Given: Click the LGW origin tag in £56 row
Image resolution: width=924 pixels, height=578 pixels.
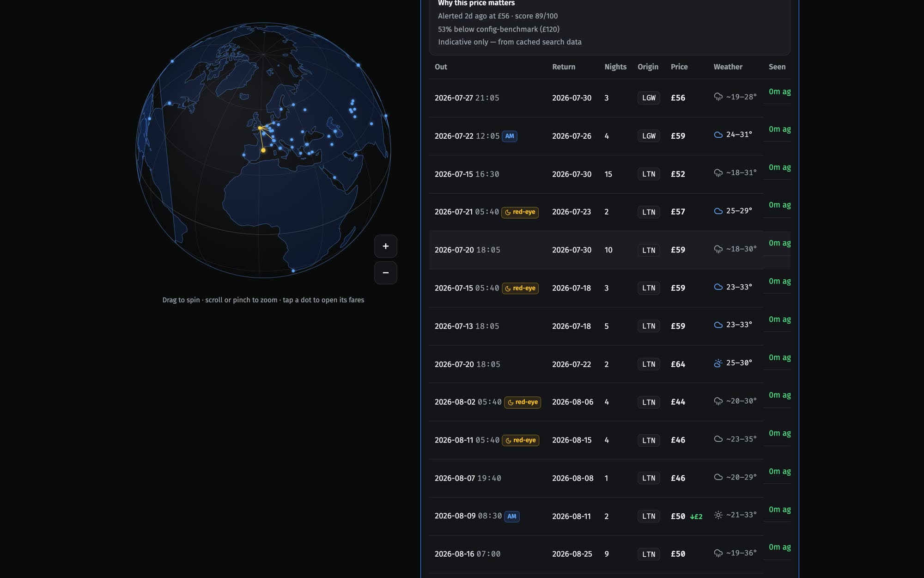Looking at the screenshot, I should (649, 98).
